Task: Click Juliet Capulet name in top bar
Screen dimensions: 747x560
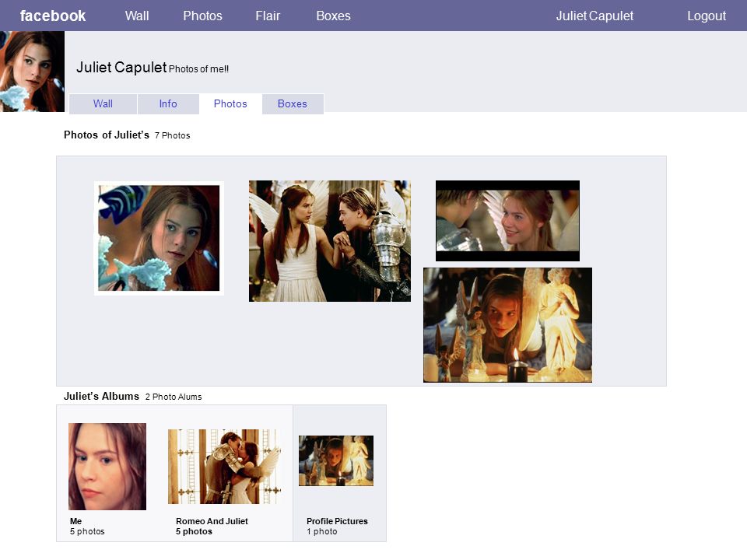Action: coord(594,16)
